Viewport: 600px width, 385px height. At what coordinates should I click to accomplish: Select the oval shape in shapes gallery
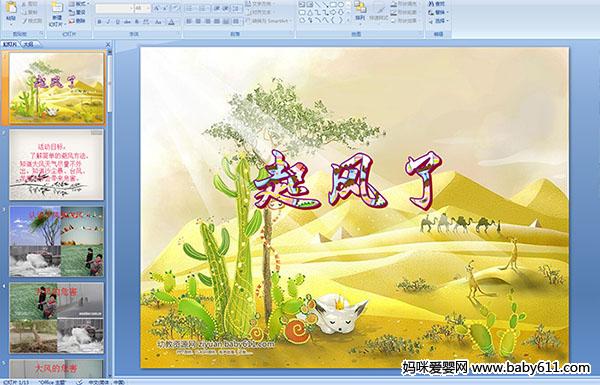pyautogui.click(x=341, y=5)
